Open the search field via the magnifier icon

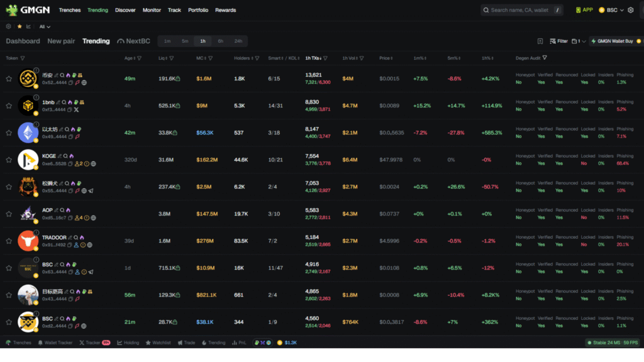(486, 10)
